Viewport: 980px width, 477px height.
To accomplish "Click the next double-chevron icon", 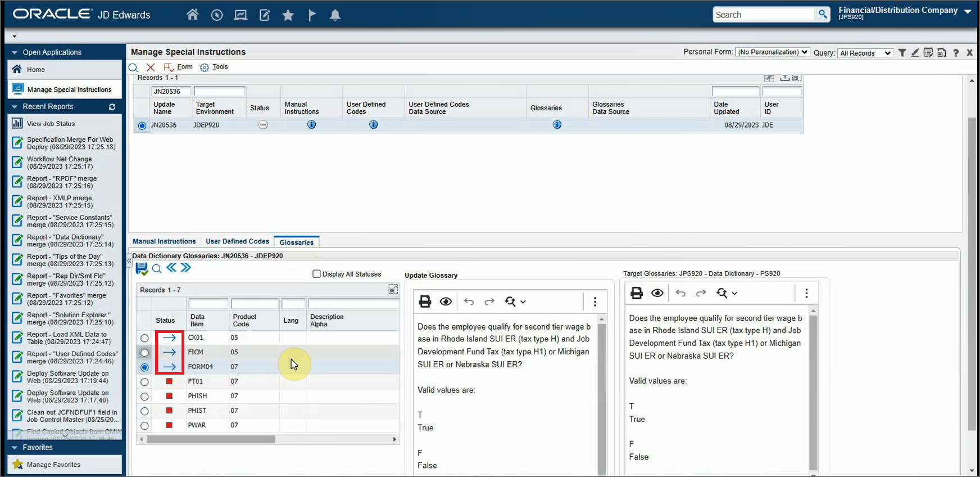I will click(186, 268).
